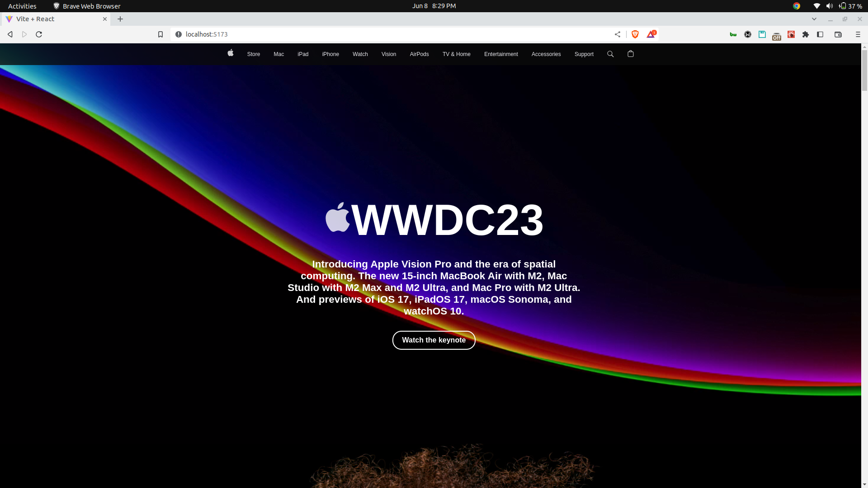Click the shopping bag icon in Apple nav
Image resolution: width=868 pixels, height=488 pixels.
[631, 54]
